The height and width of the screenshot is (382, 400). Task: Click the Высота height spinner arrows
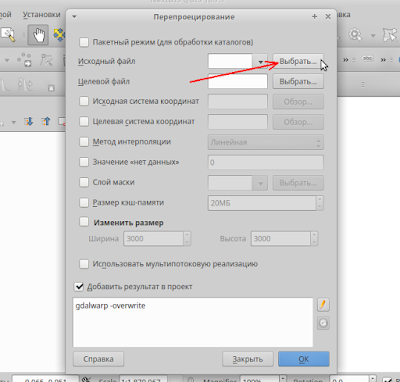(x=314, y=239)
